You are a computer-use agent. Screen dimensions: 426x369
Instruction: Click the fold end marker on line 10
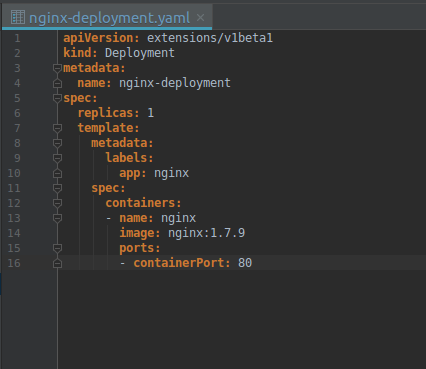(57, 173)
